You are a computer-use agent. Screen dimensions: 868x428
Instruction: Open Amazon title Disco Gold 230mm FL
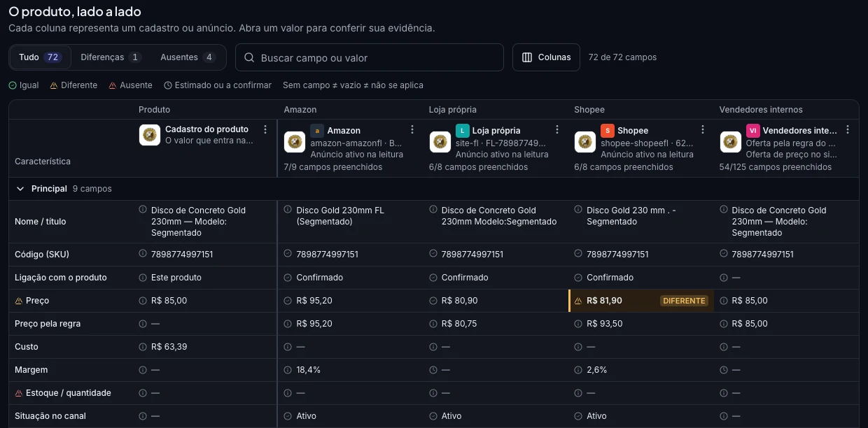(340, 215)
